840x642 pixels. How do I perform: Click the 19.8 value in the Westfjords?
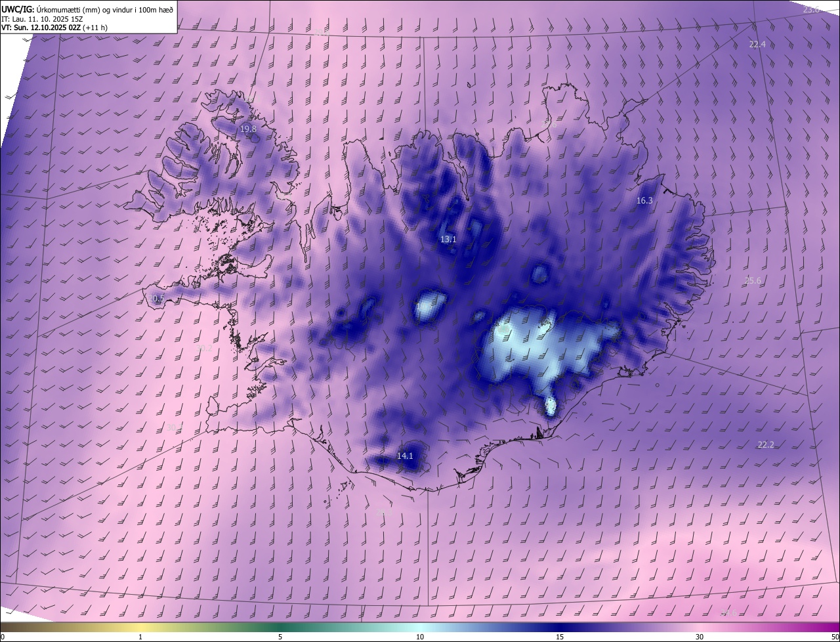click(248, 129)
